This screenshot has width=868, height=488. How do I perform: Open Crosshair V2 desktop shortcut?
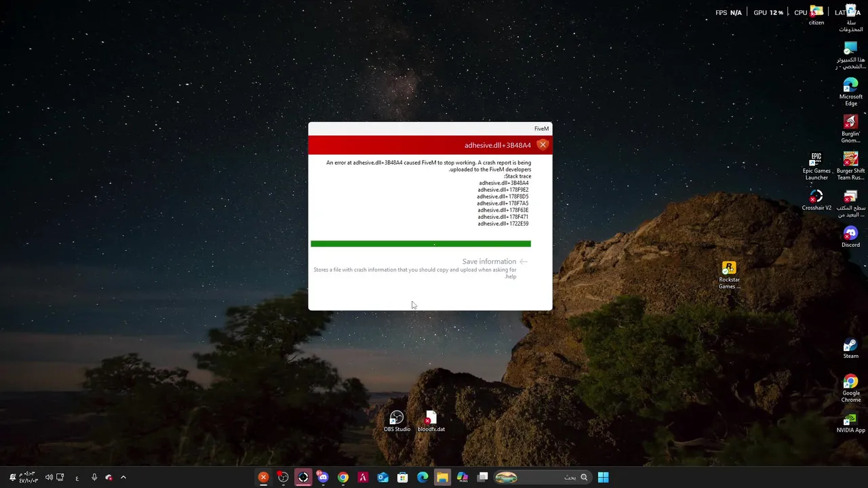click(816, 200)
